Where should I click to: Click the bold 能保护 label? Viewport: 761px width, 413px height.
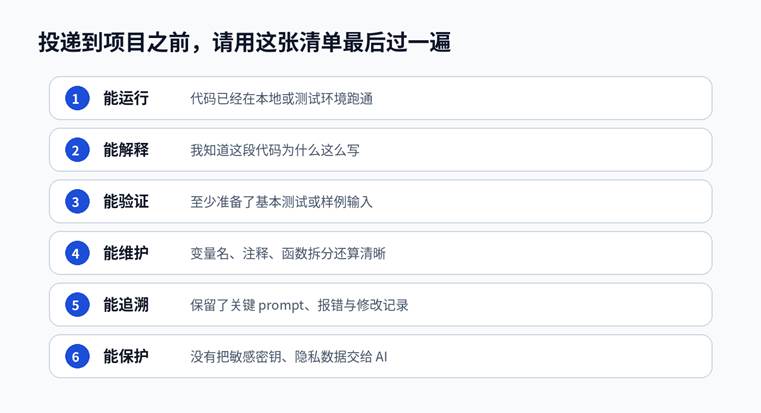coord(126,356)
